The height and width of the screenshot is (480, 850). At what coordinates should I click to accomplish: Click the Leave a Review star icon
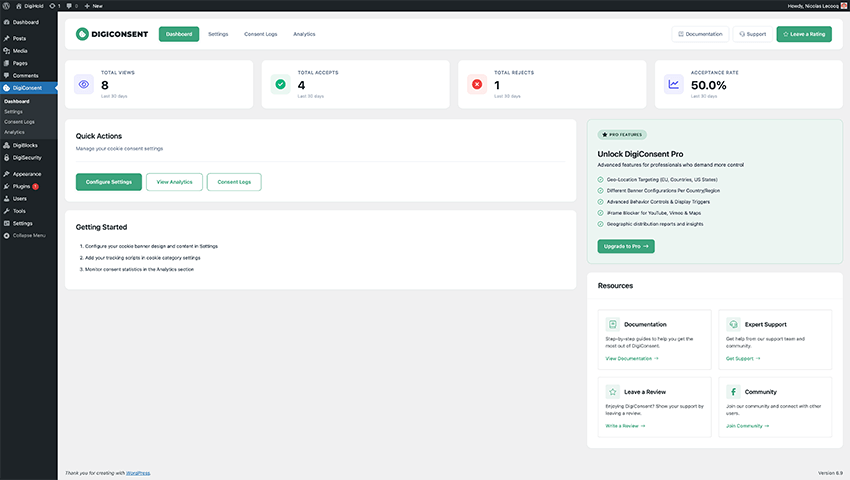[613, 391]
